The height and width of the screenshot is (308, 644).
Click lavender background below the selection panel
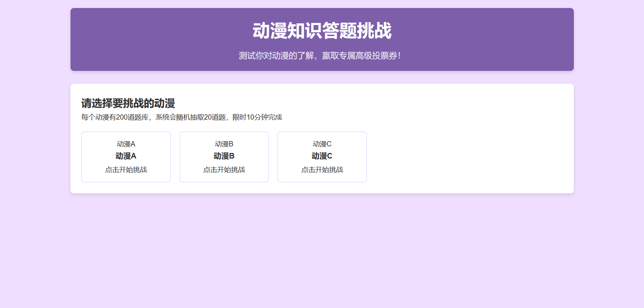[x=322, y=250]
